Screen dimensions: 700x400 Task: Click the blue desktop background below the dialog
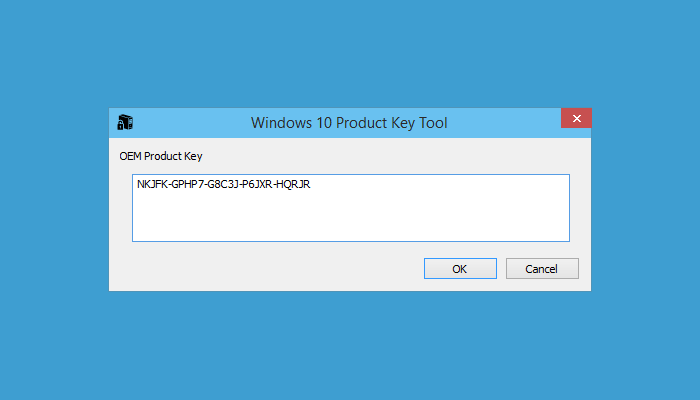[350, 345]
